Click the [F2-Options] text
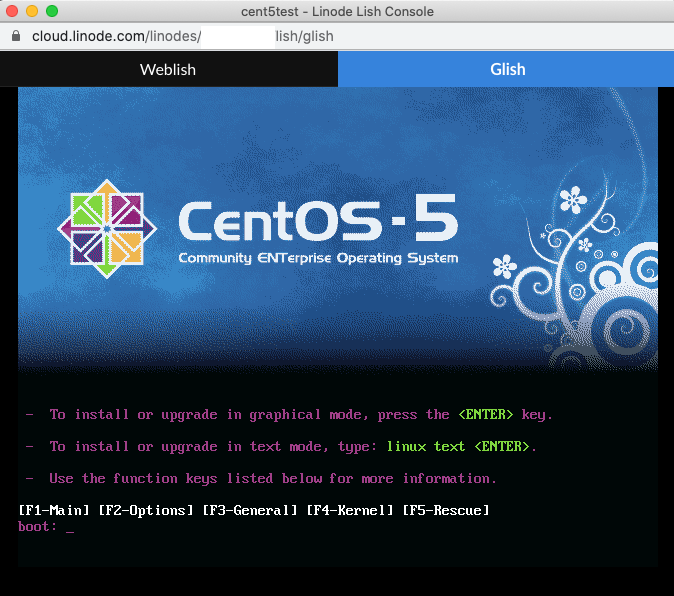 point(146,510)
